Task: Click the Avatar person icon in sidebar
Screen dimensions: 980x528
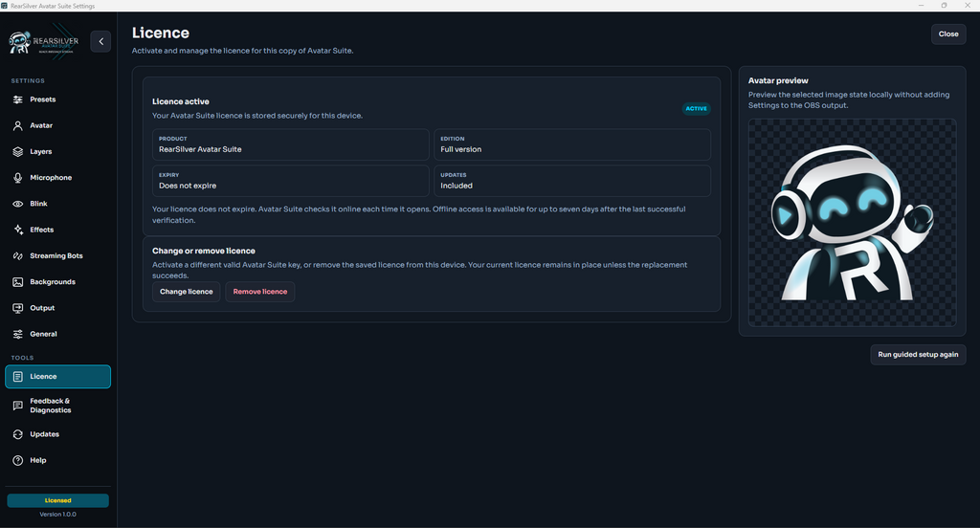Action: (18, 125)
